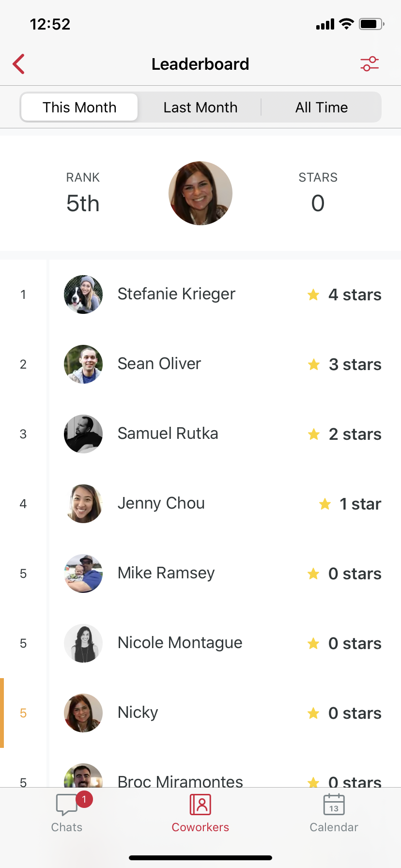Viewport: 401px width, 868px height.
Task: Tap the large profile photo showing rank 5th
Action: pos(200,193)
